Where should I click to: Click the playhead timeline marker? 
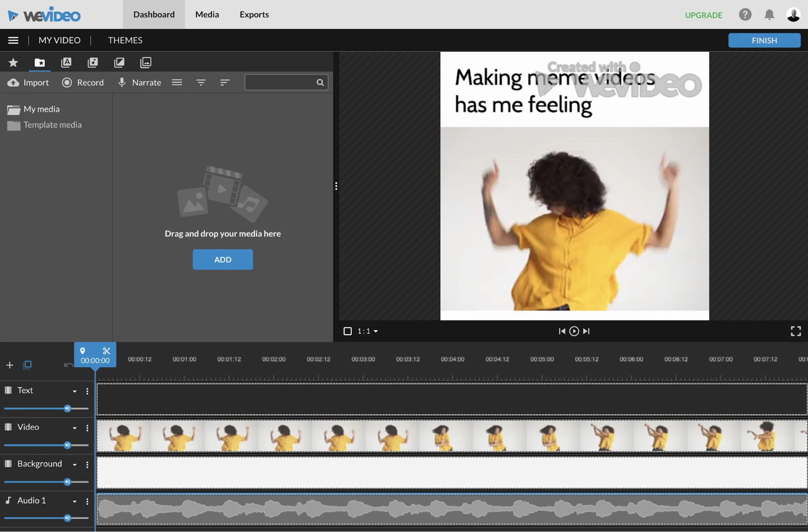[95, 355]
